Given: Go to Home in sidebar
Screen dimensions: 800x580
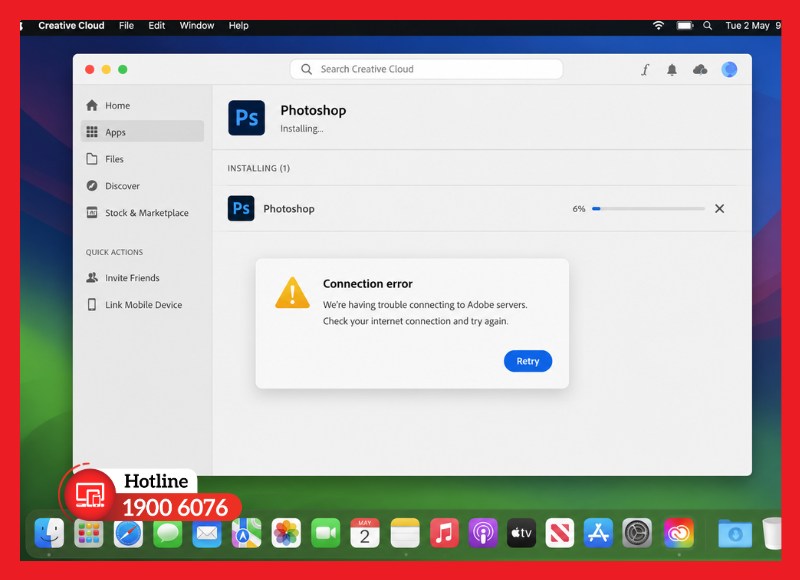Looking at the screenshot, I should [x=142, y=106].
